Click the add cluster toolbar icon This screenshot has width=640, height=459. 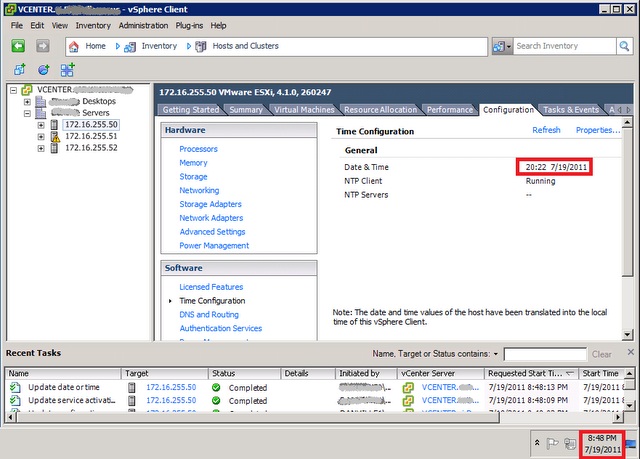click(67, 70)
